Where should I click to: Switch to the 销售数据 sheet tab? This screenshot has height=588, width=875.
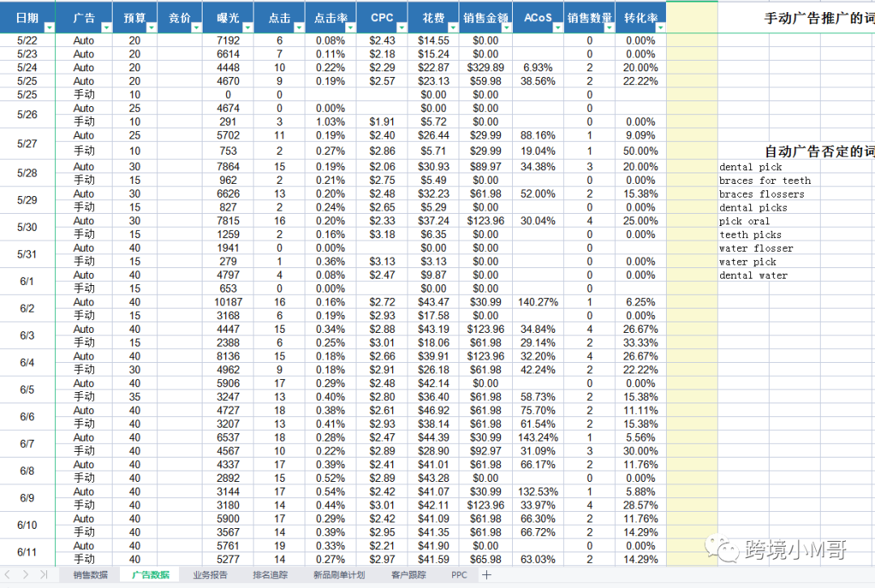pyautogui.click(x=90, y=575)
